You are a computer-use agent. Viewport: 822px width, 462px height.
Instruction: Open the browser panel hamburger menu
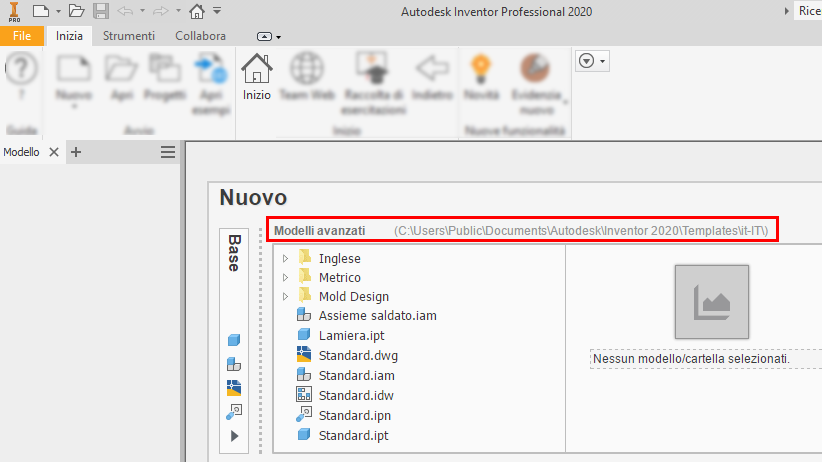[168, 152]
